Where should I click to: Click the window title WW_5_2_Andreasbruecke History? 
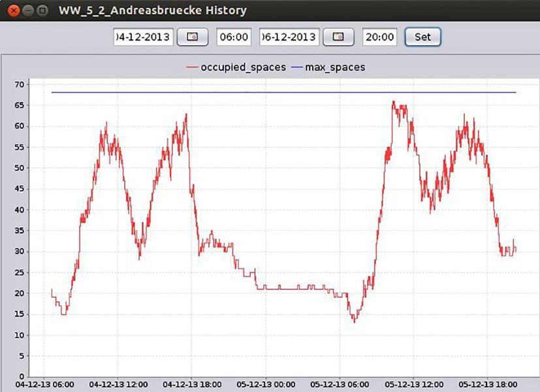pyautogui.click(x=153, y=10)
